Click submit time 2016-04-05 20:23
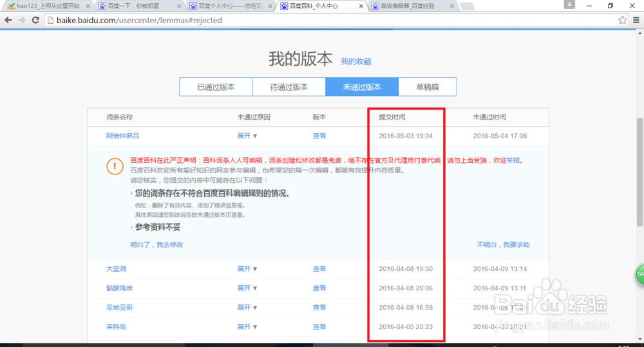This screenshot has width=644, height=347. pyautogui.click(x=405, y=327)
